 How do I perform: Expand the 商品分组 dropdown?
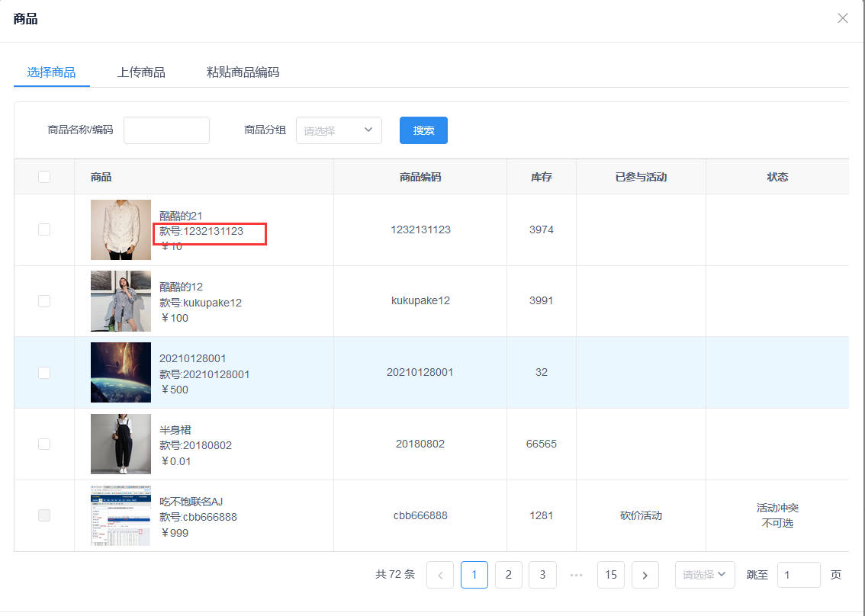[339, 130]
